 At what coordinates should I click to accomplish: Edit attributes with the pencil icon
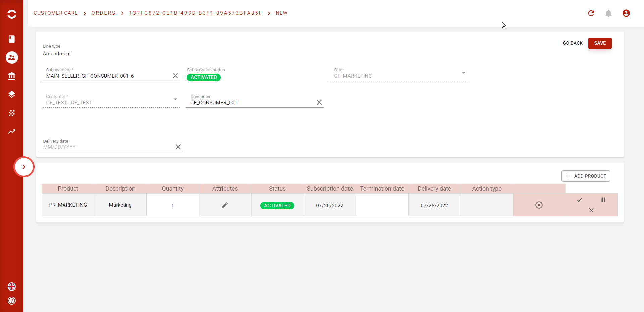coord(225,205)
